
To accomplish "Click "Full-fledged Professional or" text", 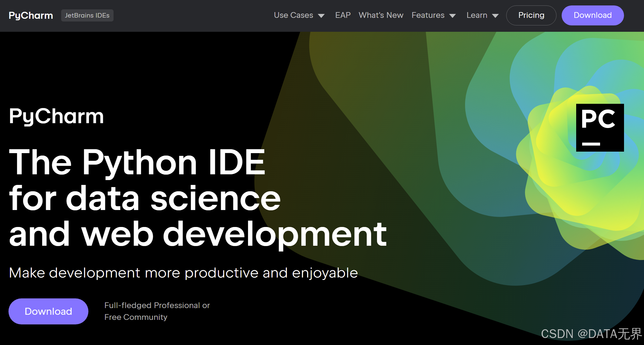I will click(157, 305).
